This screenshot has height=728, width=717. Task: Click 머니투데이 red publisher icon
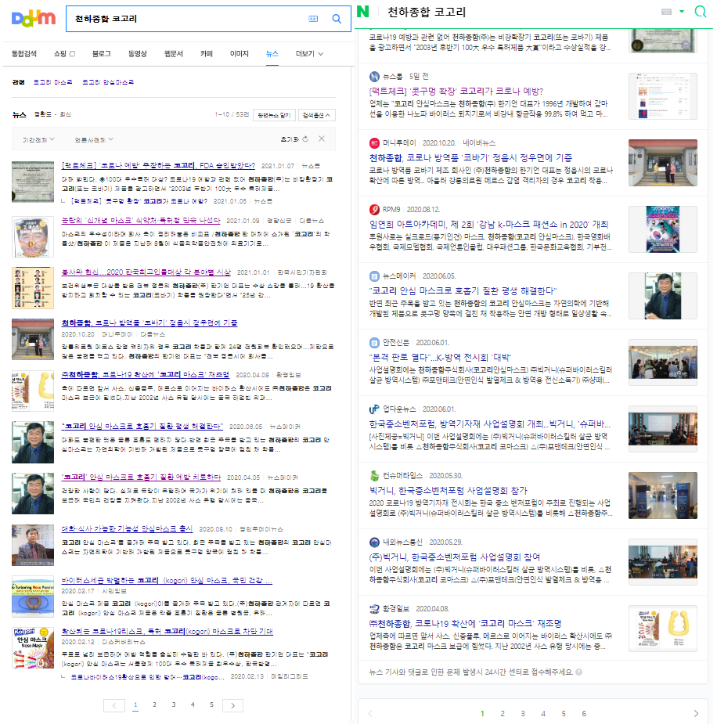tap(374, 143)
